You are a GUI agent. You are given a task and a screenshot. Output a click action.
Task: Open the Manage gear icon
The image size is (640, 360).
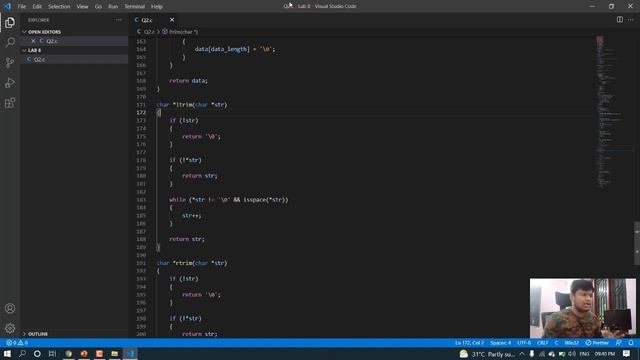click(10, 328)
